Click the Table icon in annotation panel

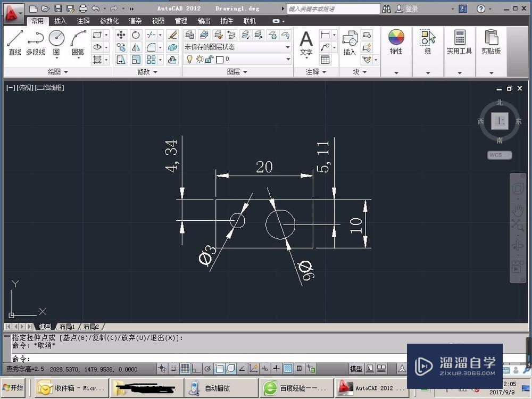[x=325, y=60]
